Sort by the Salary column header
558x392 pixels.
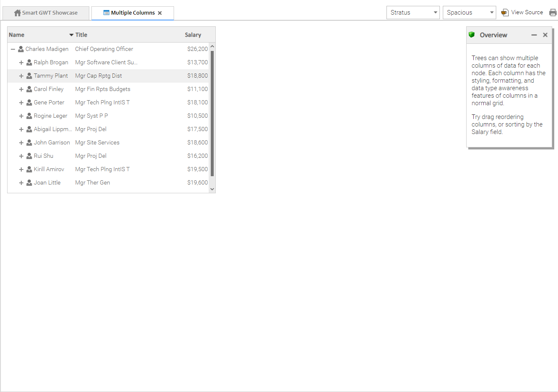click(193, 35)
